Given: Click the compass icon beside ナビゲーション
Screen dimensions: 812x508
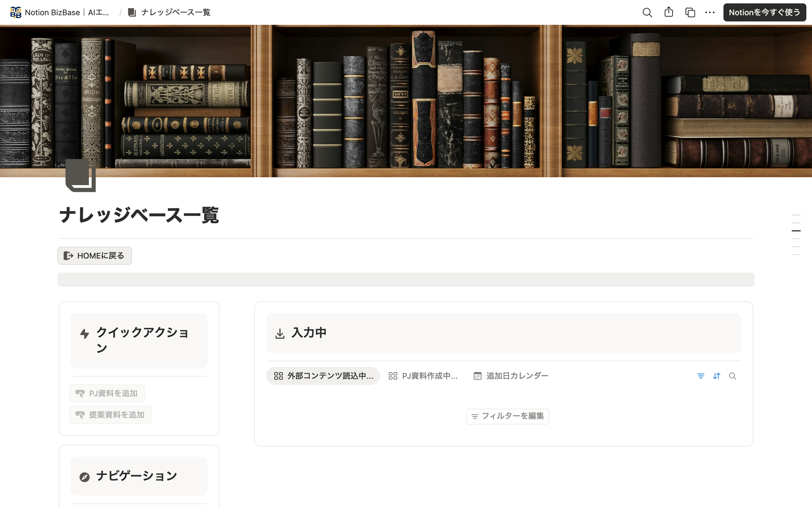Looking at the screenshot, I should [85, 477].
